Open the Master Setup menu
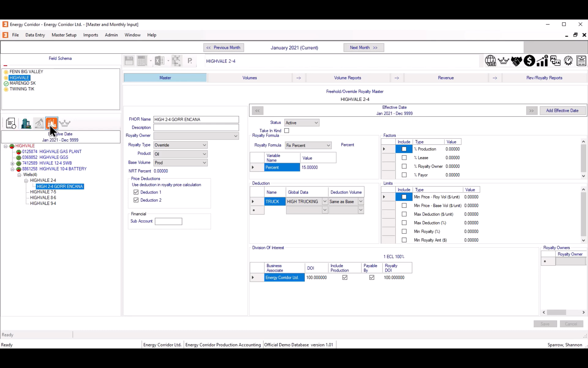Image resolution: width=588 pixels, height=368 pixels. pyautogui.click(x=64, y=35)
